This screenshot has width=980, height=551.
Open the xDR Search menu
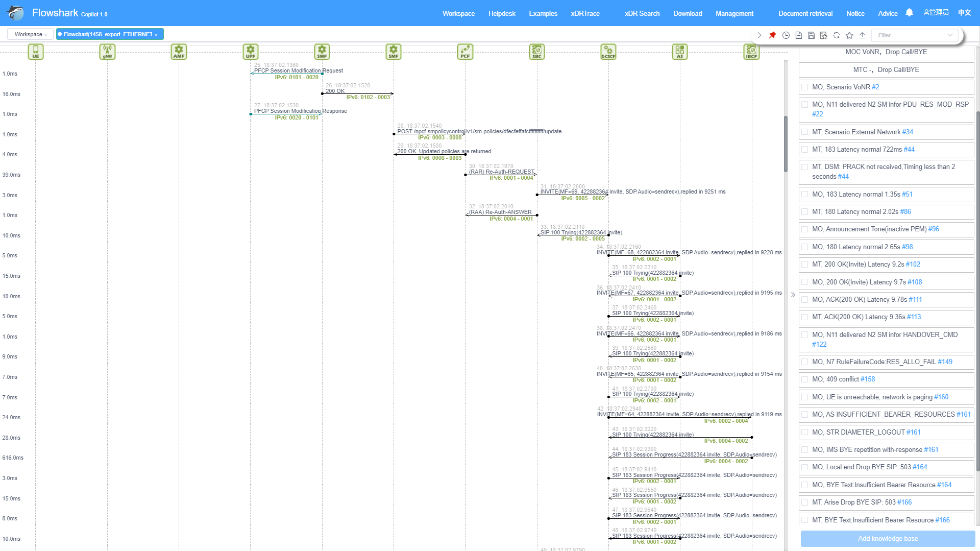pyautogui.click(x=642, y=13)
